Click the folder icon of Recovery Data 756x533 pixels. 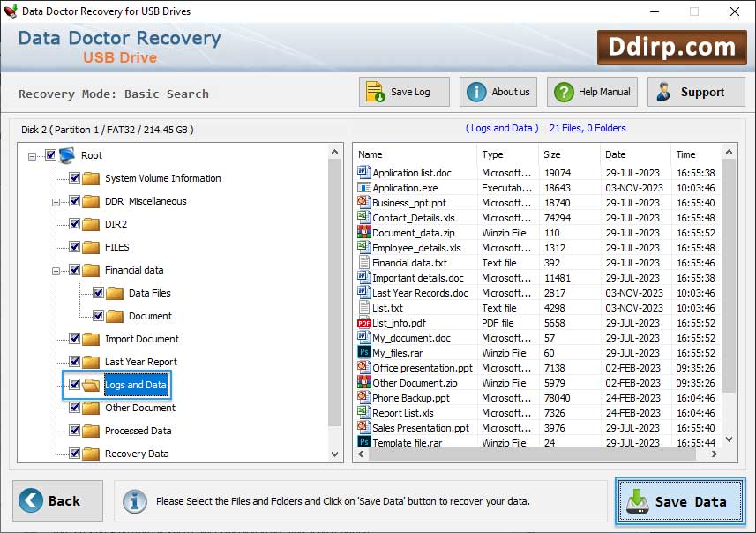91,454
